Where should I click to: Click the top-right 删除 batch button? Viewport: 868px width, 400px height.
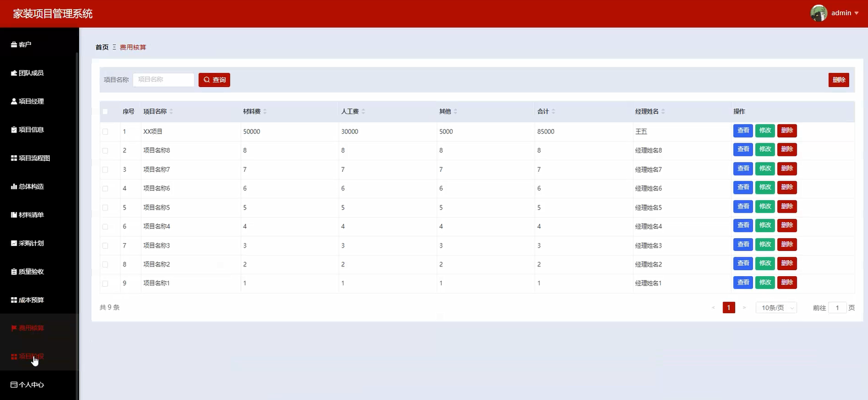839,80
